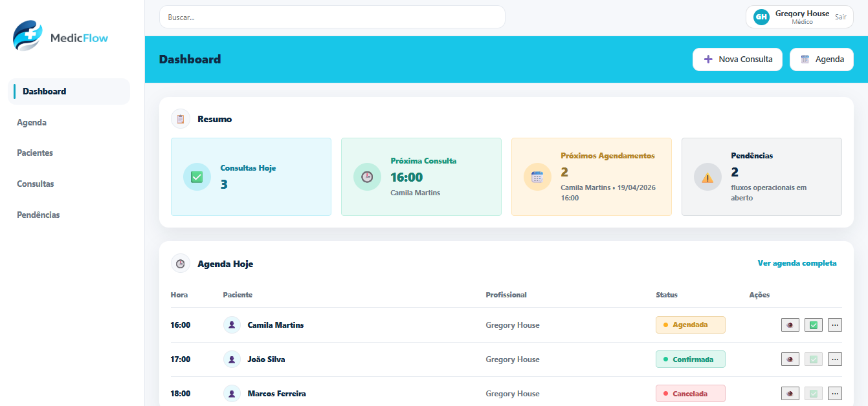Toggle the check action on João Silva row
The image size is (868, 406).
pos(813,359)
